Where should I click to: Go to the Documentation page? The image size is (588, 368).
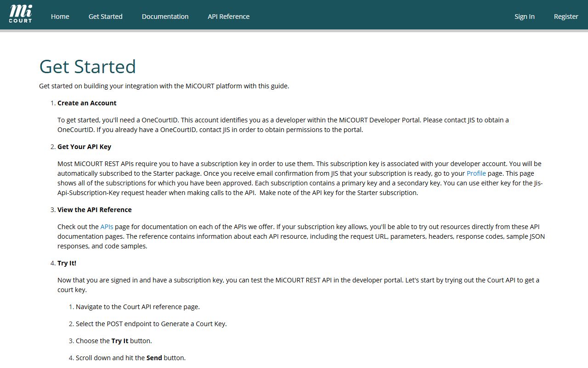click(x=165, y=17)
